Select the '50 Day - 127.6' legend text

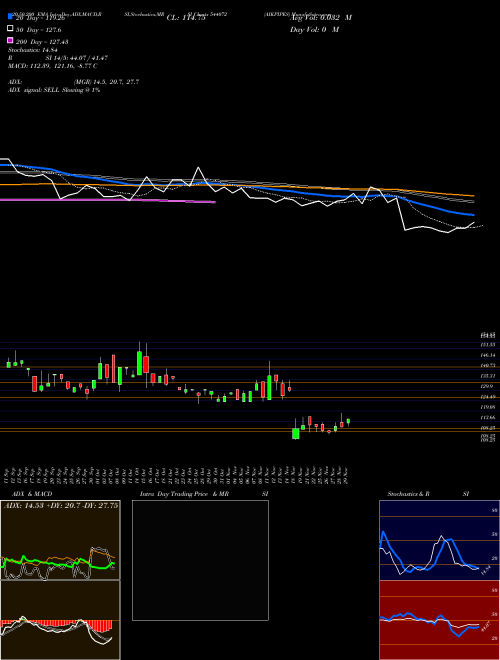pyautogui.click(x=39, y=30)
